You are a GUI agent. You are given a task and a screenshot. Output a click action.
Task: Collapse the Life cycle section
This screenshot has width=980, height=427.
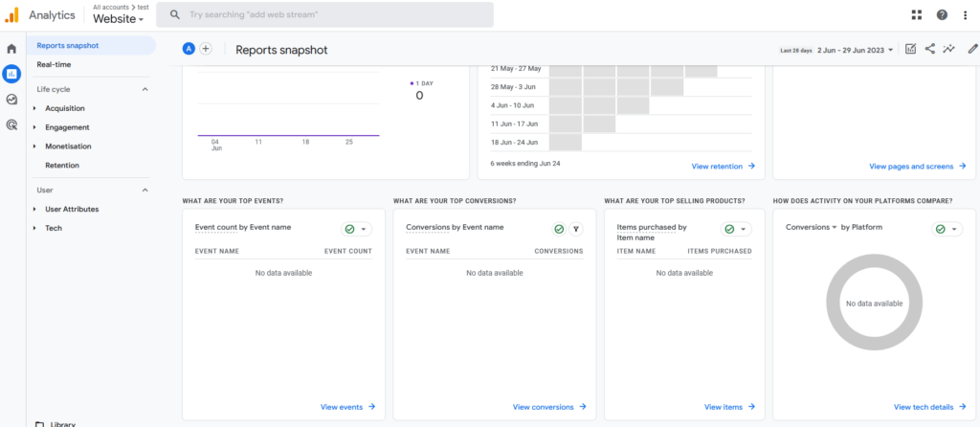(145, 89)
